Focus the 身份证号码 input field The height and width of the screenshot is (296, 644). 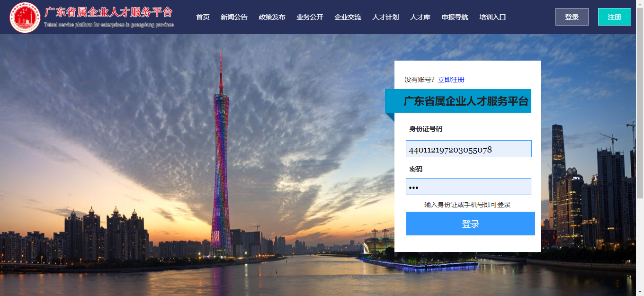pos(469,149)
